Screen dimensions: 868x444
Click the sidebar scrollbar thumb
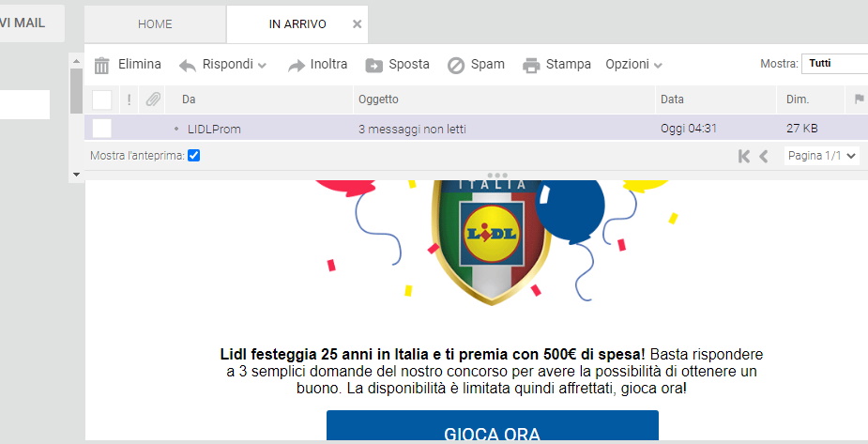click(76, 91)
